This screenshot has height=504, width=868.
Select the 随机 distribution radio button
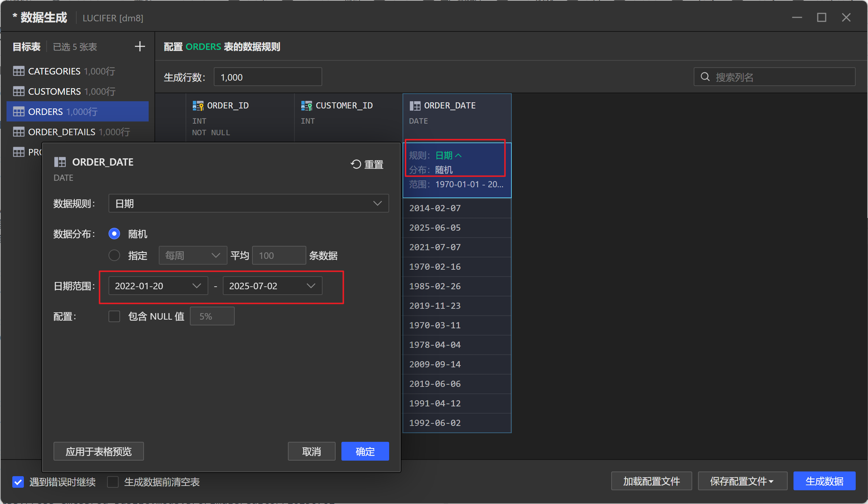pyautogui.click(x=114, y=234)
